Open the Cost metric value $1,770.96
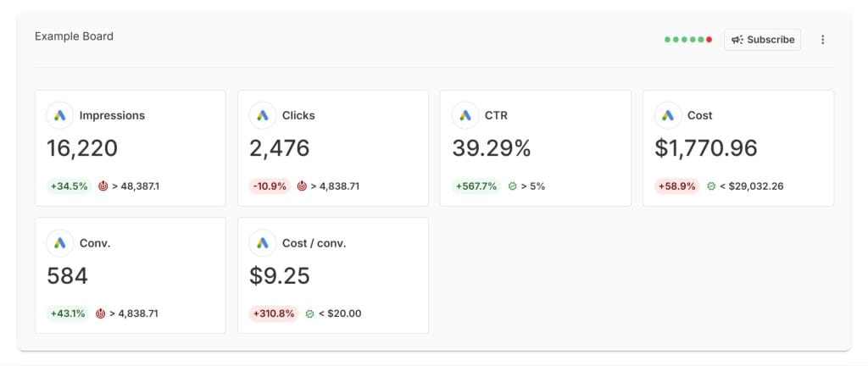Screen dimensions: 868x366 pos(705,148)
